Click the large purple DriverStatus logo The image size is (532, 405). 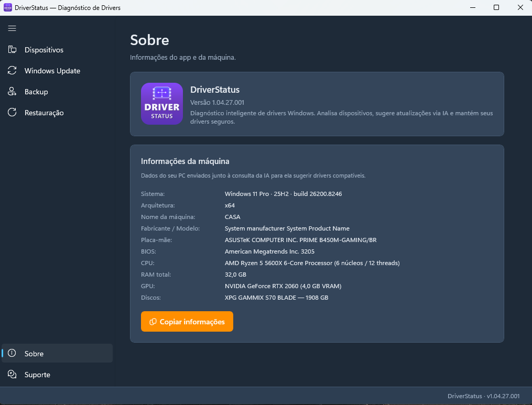tap(162, 104)
